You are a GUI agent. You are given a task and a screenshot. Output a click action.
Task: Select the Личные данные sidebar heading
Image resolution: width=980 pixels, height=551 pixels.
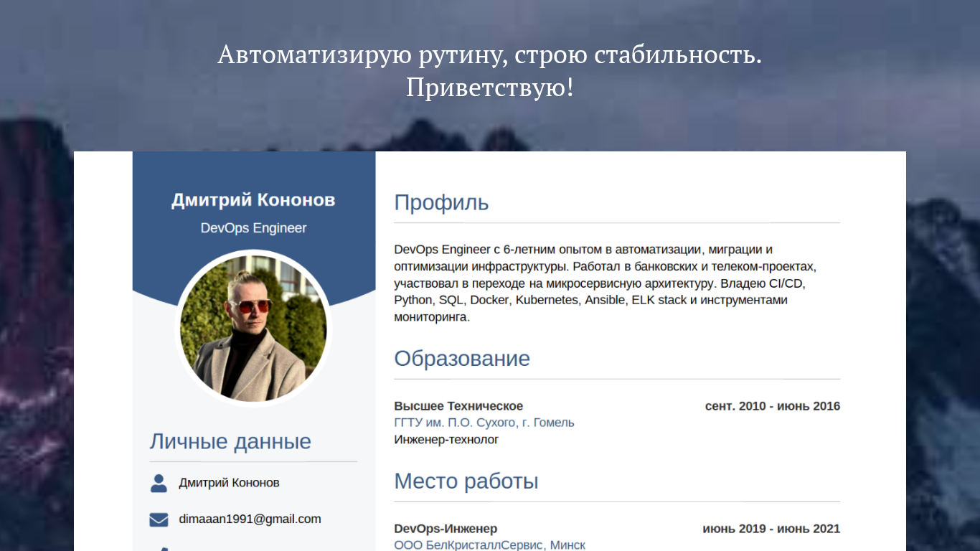point(230,441)
